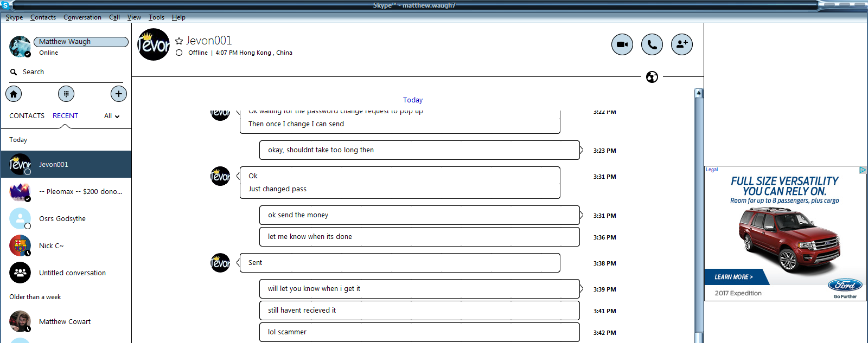Click the Matthew Waugh profile name field
Viewport: 868px width, 343px height.
coord(81,42)
